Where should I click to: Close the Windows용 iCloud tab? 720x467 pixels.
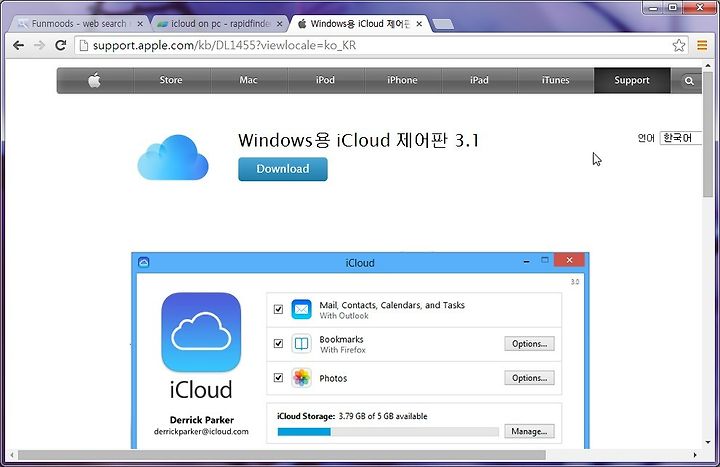pos(419,23)
